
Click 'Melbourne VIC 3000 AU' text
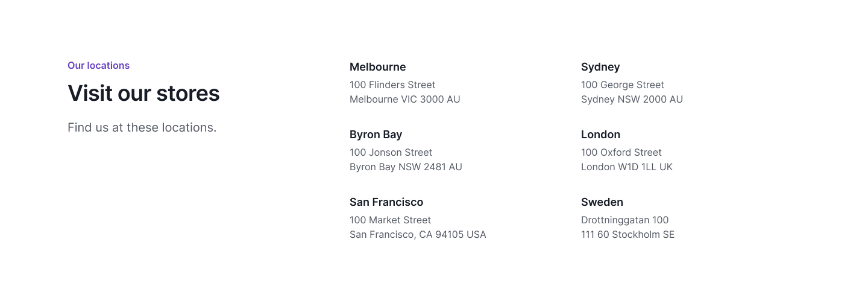click(405, 99)
